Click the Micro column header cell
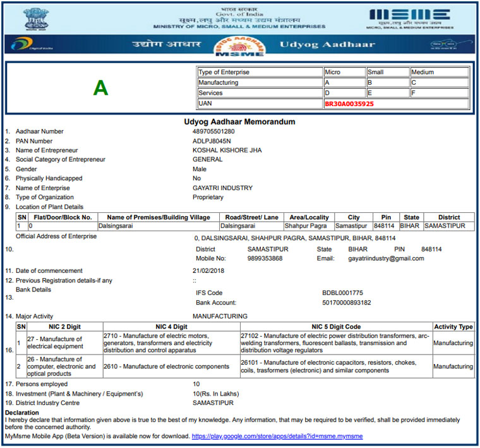This screenshot has height=448, width=480. (344, 72)
